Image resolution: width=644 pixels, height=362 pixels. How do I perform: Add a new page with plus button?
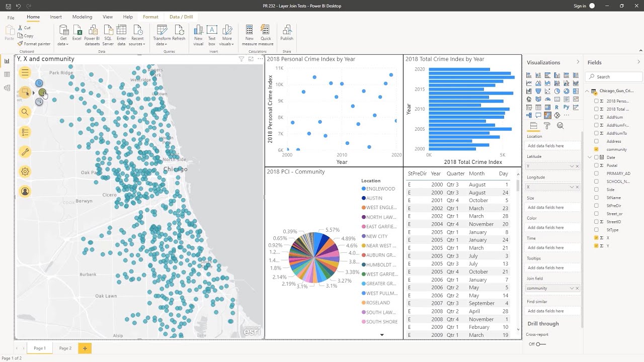(x=85, y=348)
